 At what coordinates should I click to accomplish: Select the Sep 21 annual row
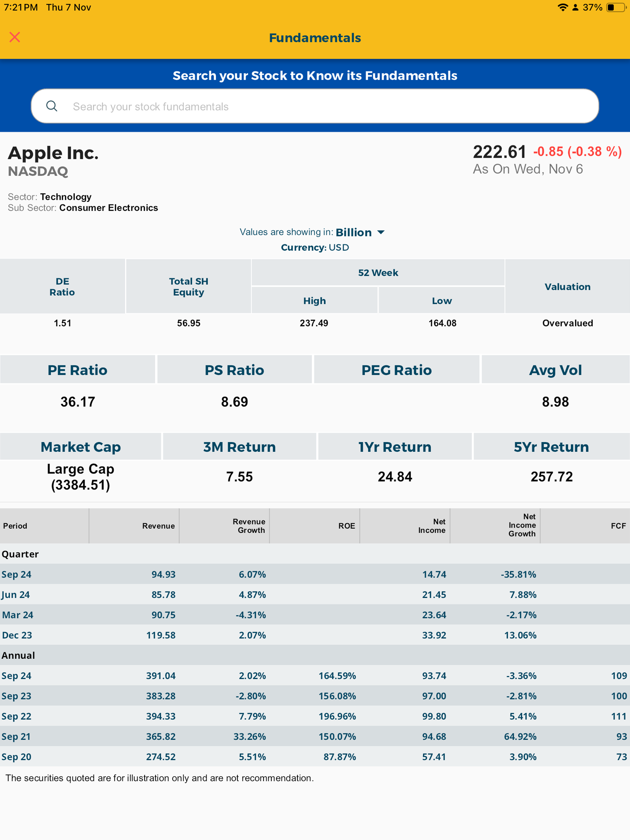tap(315, 736)
